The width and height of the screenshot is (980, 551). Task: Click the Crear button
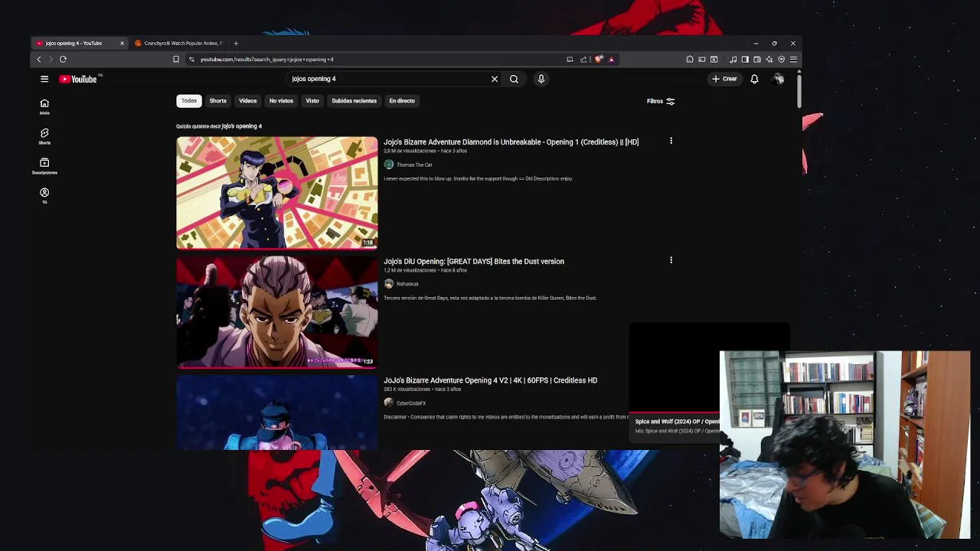pos(724,79)
